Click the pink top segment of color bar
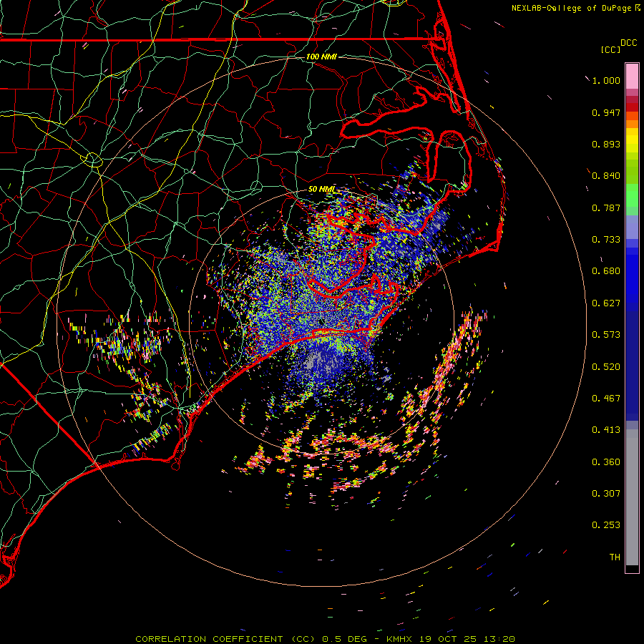This screenshot has height=644, width=644. point(632,77)
